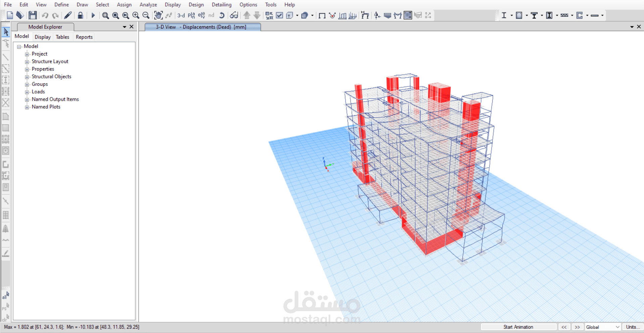Collapse the root Model tree node
The width and height of the screenshot is (644, 333).
pyautogui.click(x=19, y=47)
